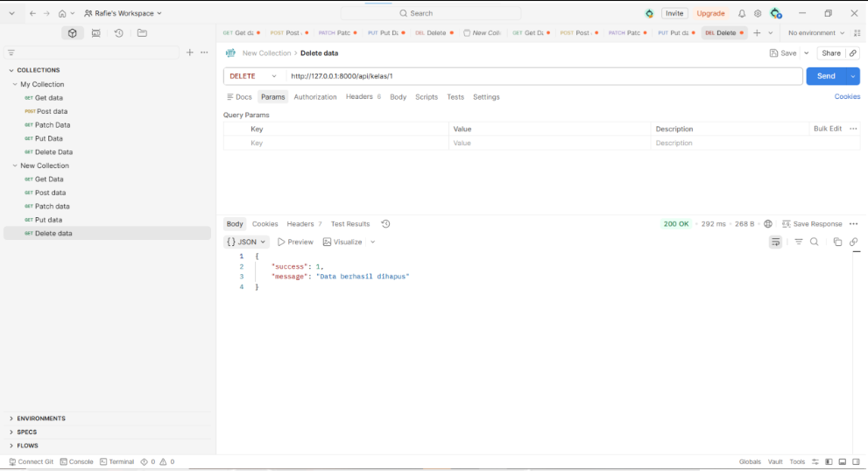Copy response body icon
The height and width of the screenshot is (471, 868).
[837, 242]
